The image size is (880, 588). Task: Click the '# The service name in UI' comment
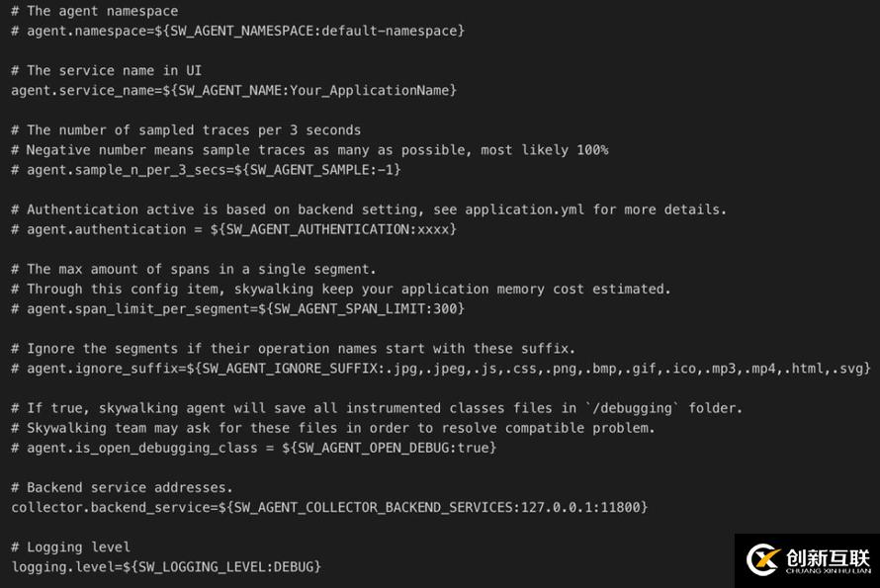(106, 70)
